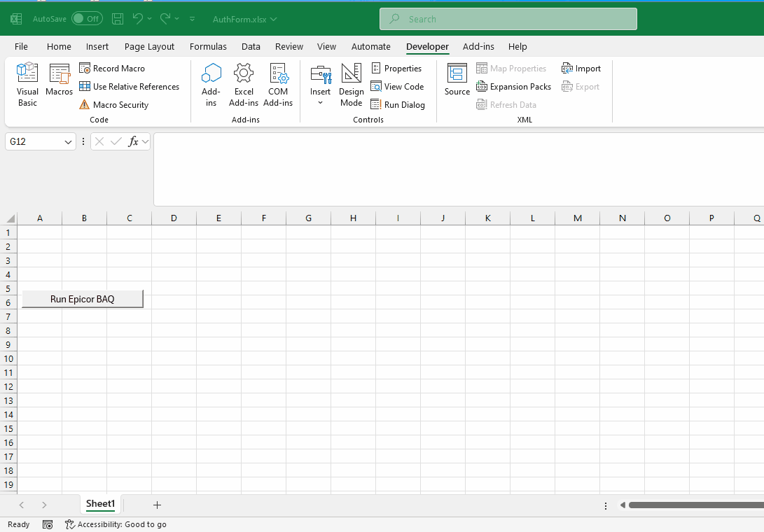Click the Run Epicor BAQ button
The height and width of the screenshot is (532, 764).
coord(83,299)
